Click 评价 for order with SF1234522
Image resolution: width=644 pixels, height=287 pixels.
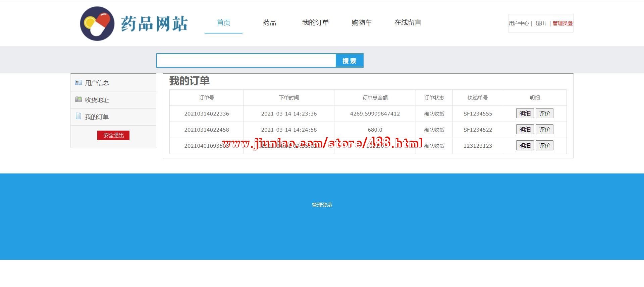click(x=544, y=130)
